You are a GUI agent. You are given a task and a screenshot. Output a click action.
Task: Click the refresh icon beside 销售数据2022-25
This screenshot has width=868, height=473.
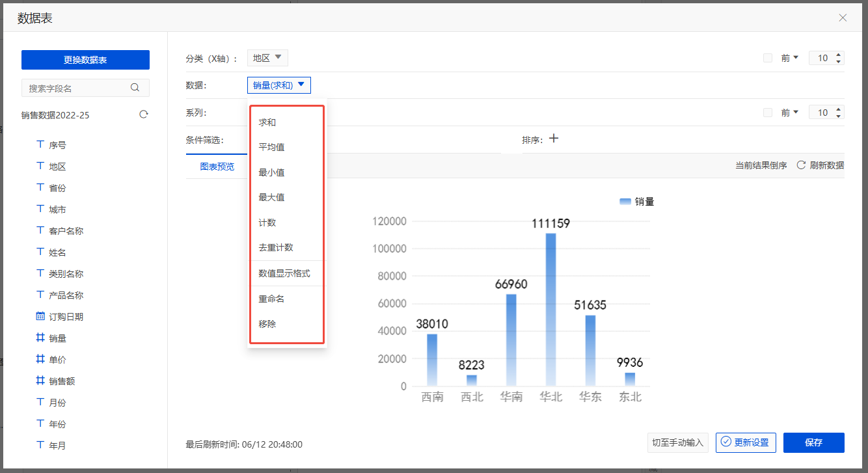click(144, 115)
